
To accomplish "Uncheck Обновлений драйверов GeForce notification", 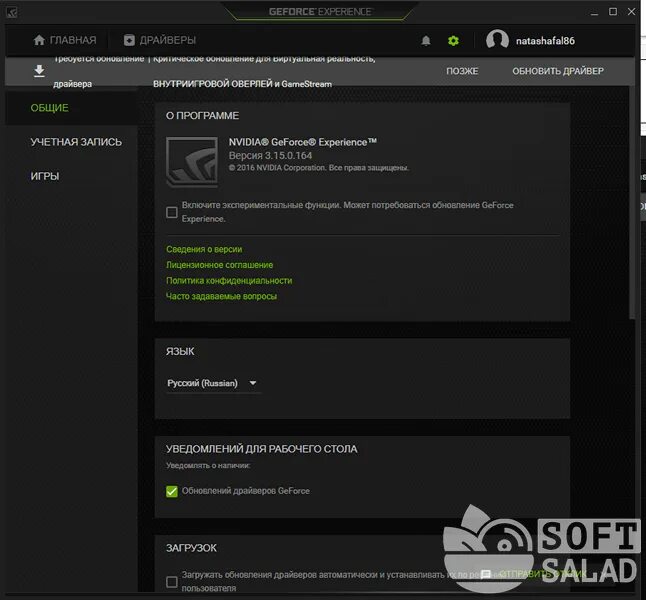I will 172,491.
